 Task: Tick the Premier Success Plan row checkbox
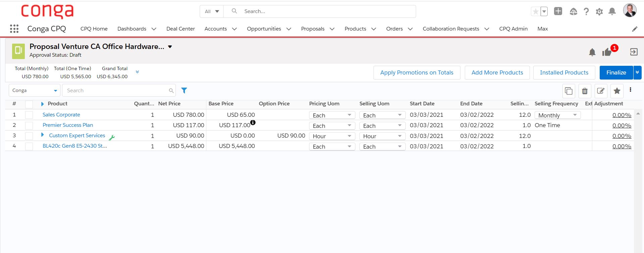(x=29, y=125)
